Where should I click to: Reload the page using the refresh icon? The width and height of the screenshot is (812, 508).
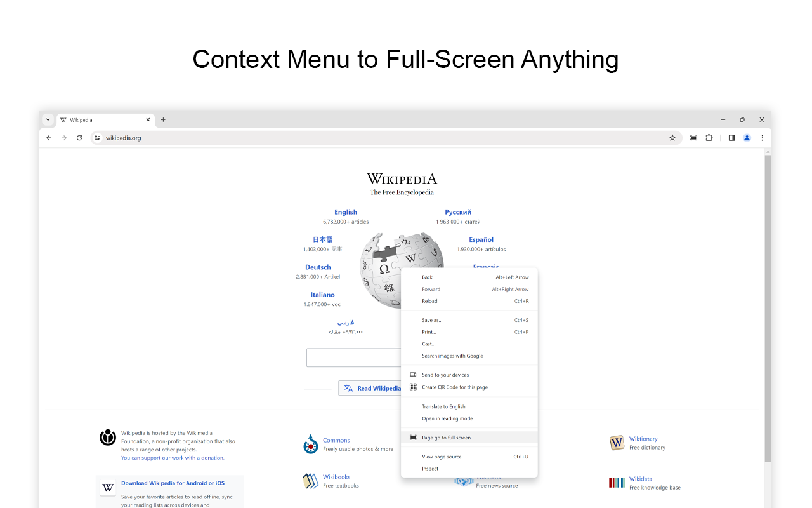click(x=79, y=138)
